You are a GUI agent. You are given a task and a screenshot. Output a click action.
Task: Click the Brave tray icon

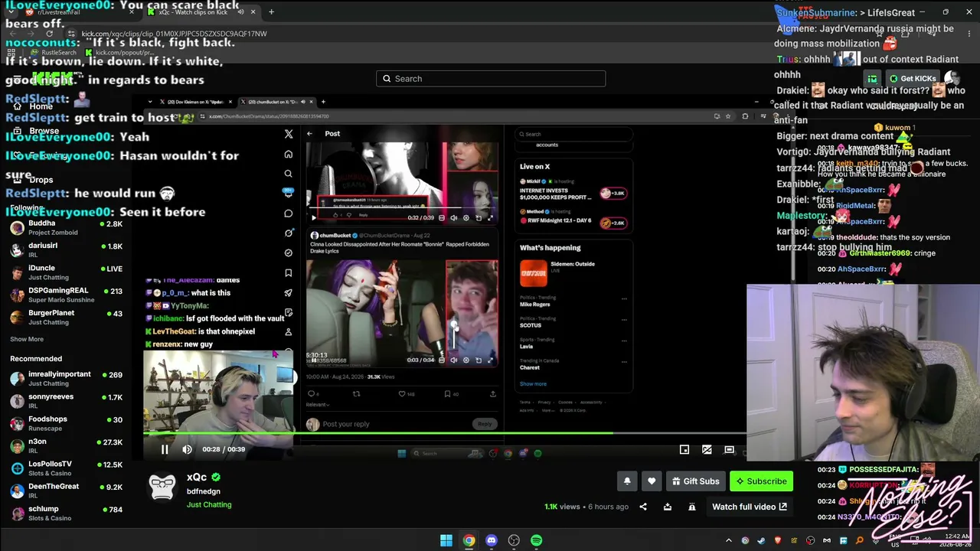(x=778, y=540)
